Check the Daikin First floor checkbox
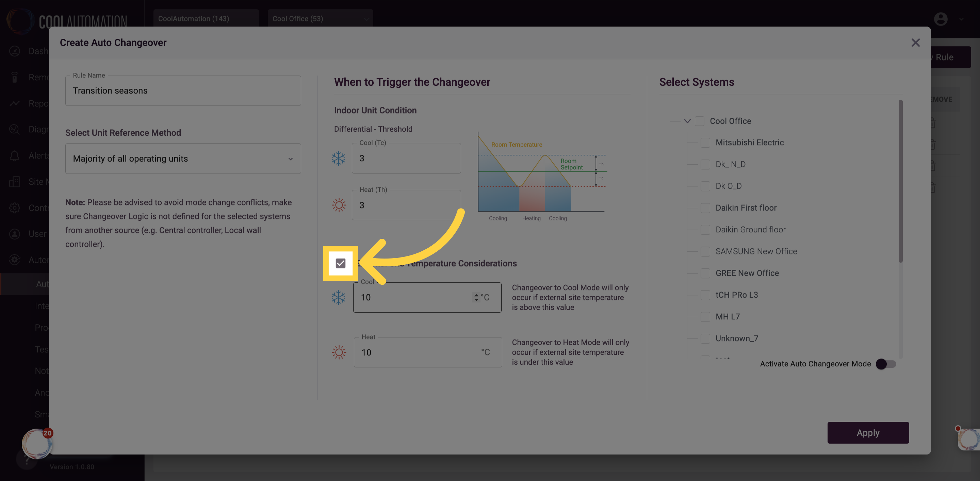The width and height of the screenshot is (980, 481). coord(705,208)
